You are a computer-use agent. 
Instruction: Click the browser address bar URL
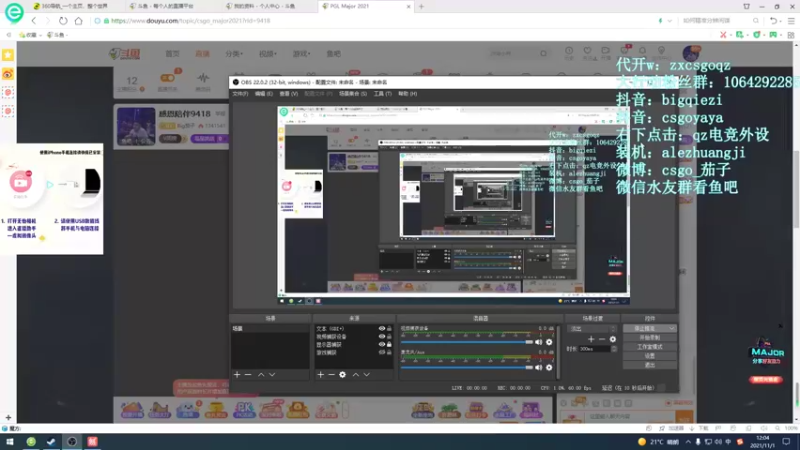190,21
